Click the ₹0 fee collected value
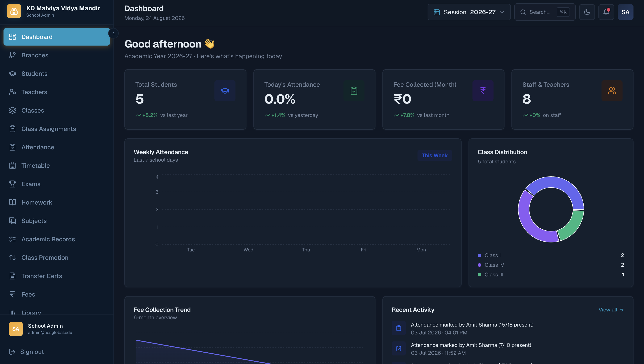 [403, 99]
